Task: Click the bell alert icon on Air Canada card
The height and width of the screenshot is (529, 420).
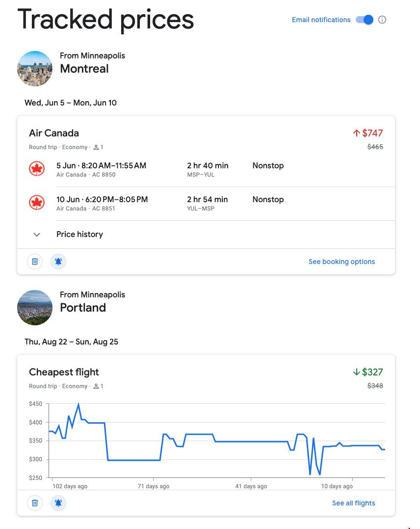Action: click(58, 262)
